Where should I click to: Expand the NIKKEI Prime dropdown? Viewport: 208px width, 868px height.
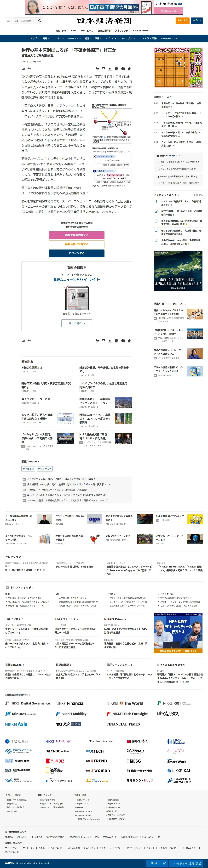click(142, 31)
